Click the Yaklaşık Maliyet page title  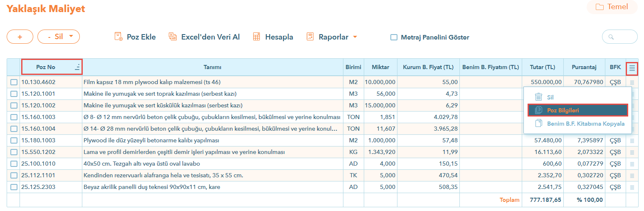coord(46,8)
